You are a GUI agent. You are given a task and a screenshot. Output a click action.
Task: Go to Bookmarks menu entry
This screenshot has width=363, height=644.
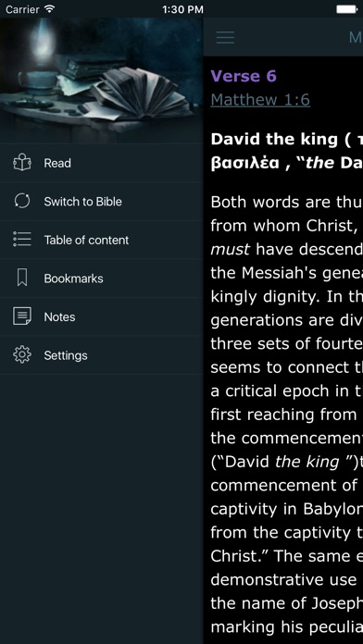pyautogui.click(x=102, y=279)
